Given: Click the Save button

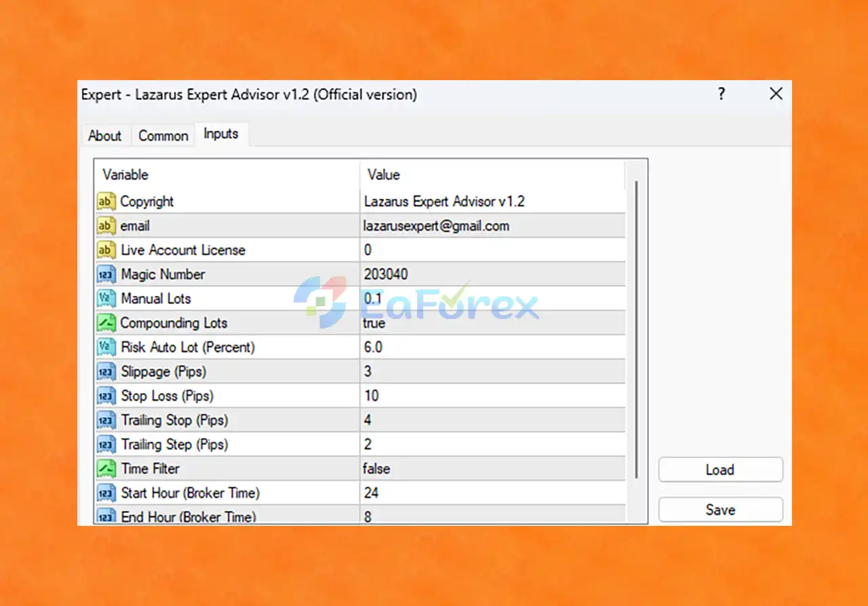Looking at the screenshot, I should pos(720,510).
